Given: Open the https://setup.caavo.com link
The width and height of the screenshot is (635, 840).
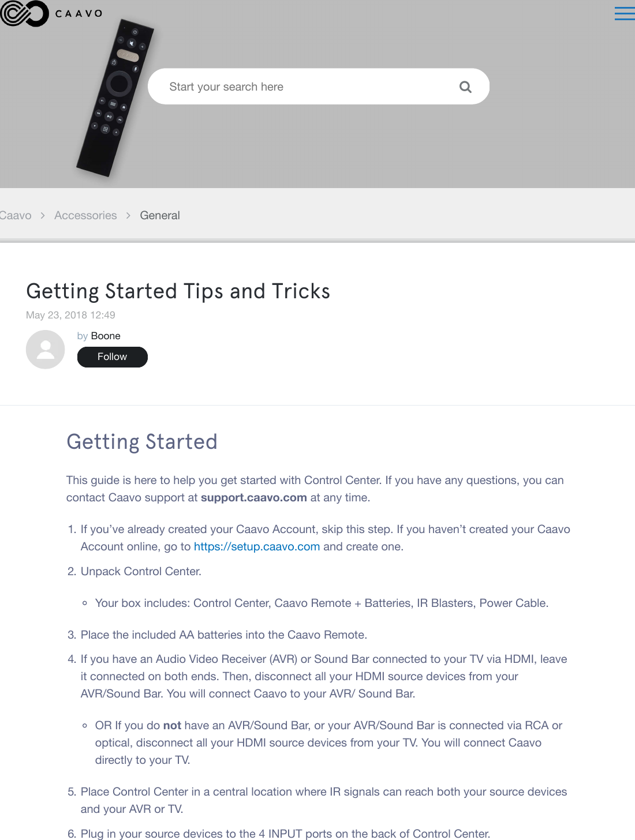Looking at the screenshot, I should (257, 546).
